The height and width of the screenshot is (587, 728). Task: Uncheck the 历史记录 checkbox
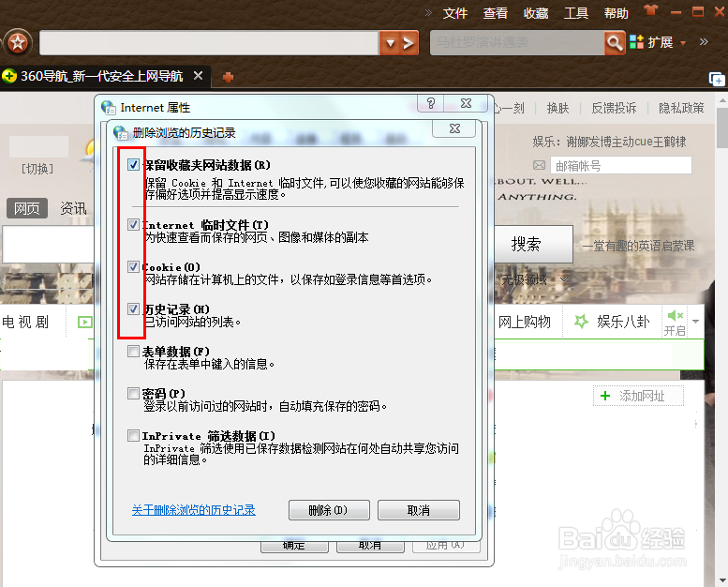tap(133, 309)
